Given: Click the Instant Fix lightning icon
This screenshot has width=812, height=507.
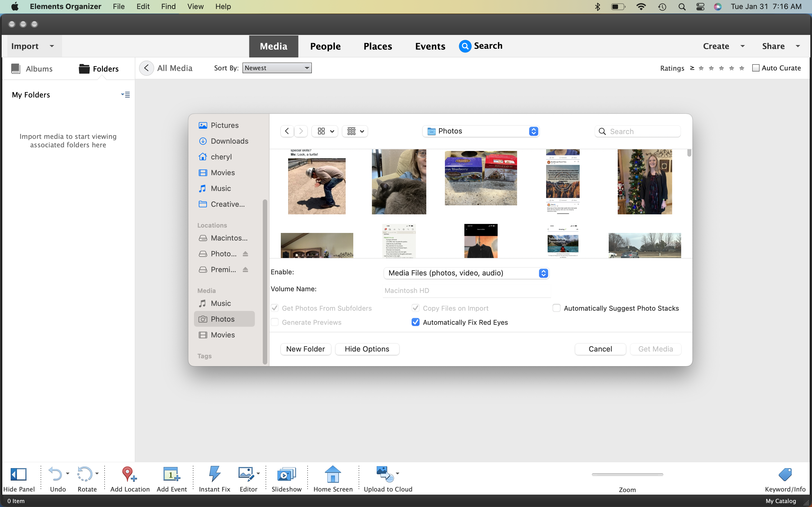Looking at the screenshot, I should pos(214,474).
